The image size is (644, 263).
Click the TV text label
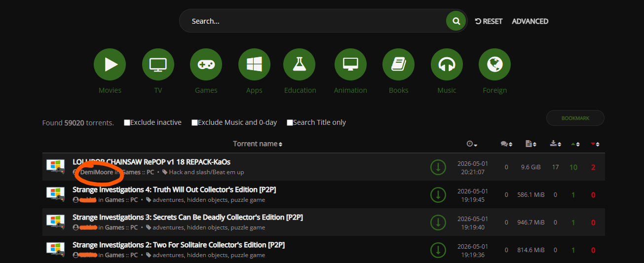[x=158, y=90]
